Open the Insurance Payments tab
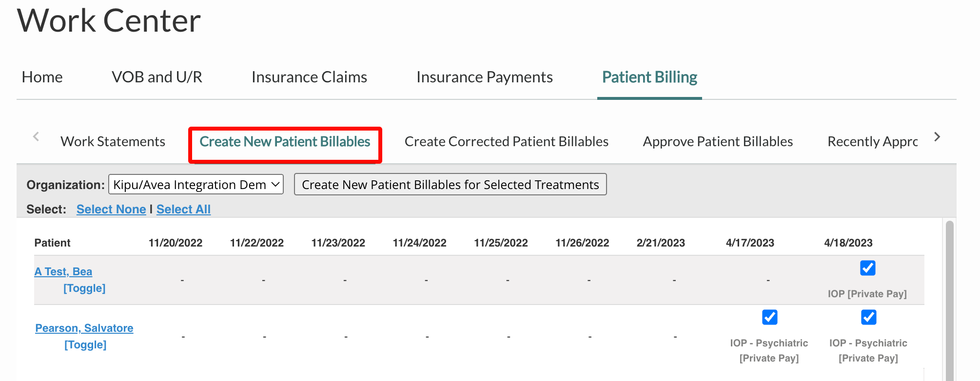 tap(484, 77)
